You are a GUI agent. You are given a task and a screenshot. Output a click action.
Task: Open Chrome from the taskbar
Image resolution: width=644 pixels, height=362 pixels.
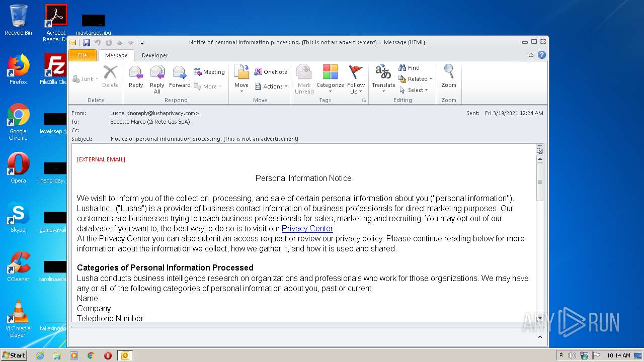[x=91, y=355]
